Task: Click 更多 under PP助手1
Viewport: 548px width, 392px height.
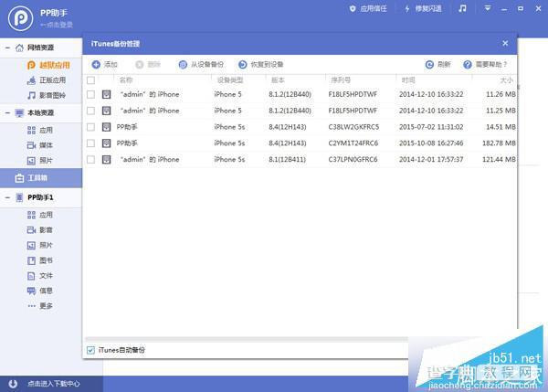Action: [x=40, y=306]
